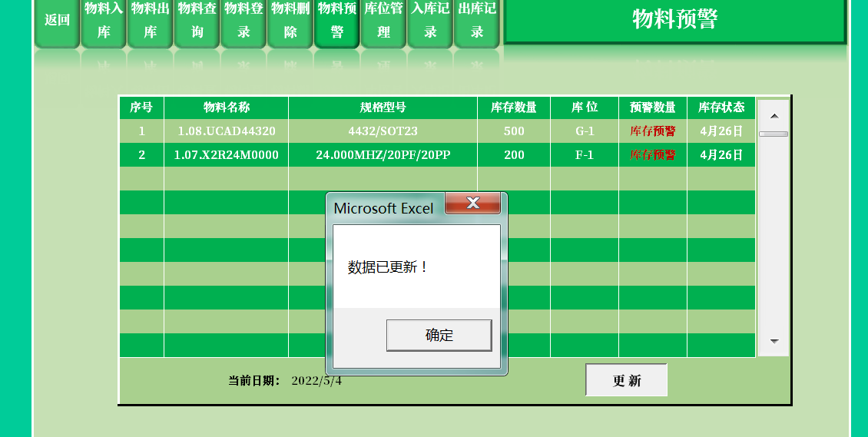Image resolution: width=868 pixels, height=437 pixels.
Task: Click the scrollbar down arrow
Action: pyautogui.click(x=774, y=341)
